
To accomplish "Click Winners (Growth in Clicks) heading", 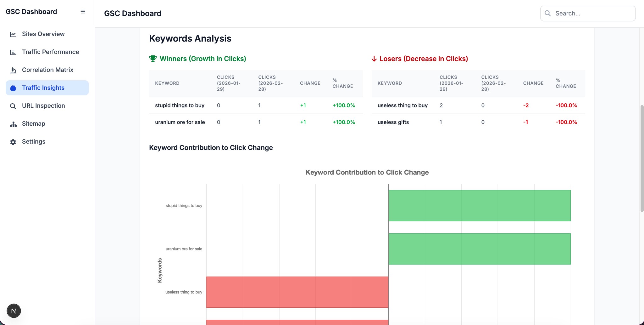I will click(203, 59).
